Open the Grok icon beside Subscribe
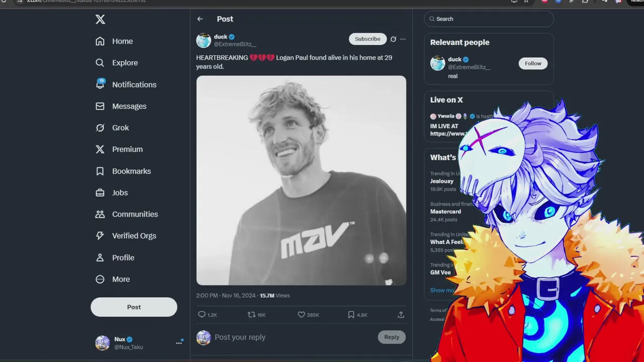This screenshot has height=362, width=644. click(393, 39)
